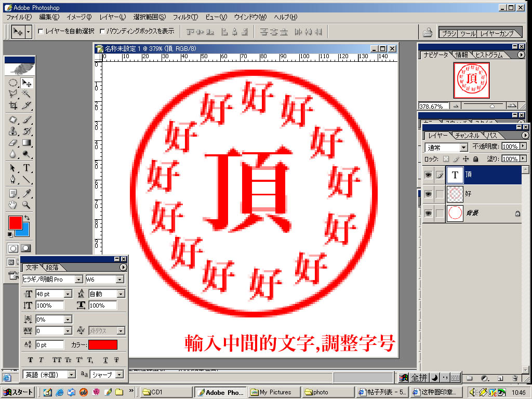Select the Line tool
Screen dimensions: 532x399
coord(26,179)
